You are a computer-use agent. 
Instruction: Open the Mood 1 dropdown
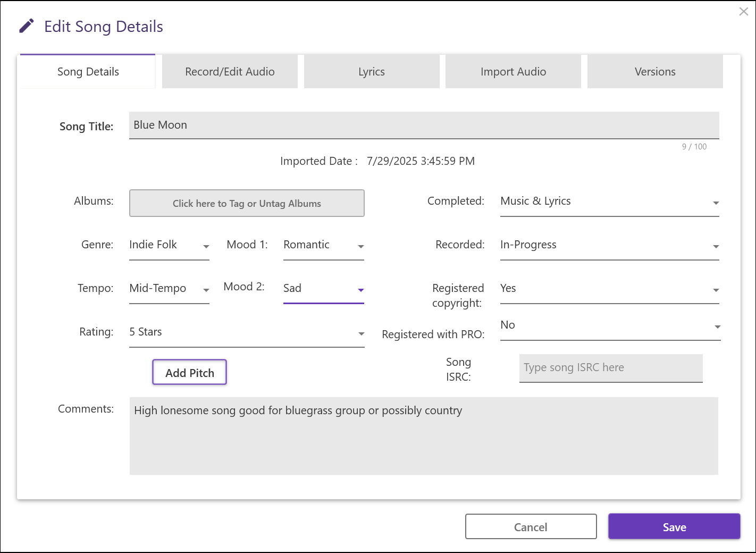coord(323,245)
